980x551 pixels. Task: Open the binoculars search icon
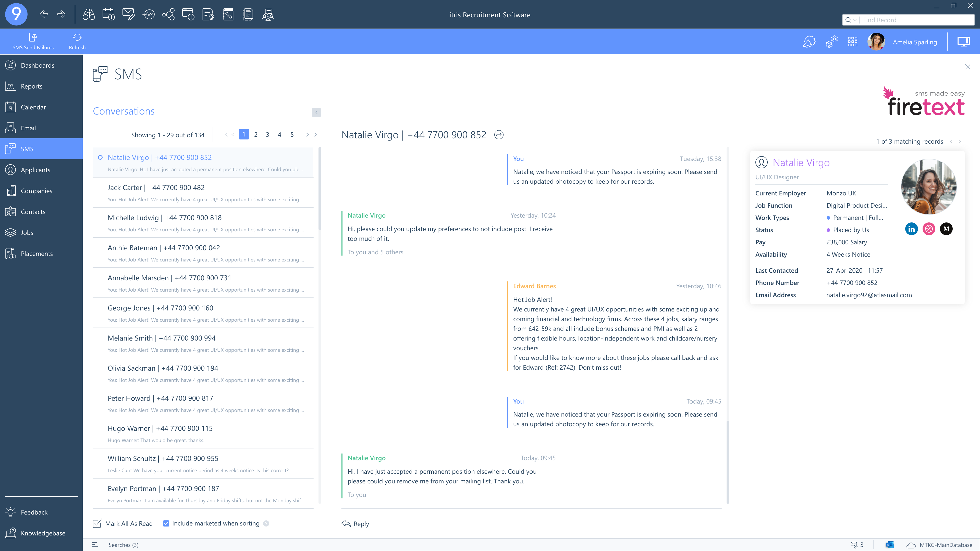(89, 15)
